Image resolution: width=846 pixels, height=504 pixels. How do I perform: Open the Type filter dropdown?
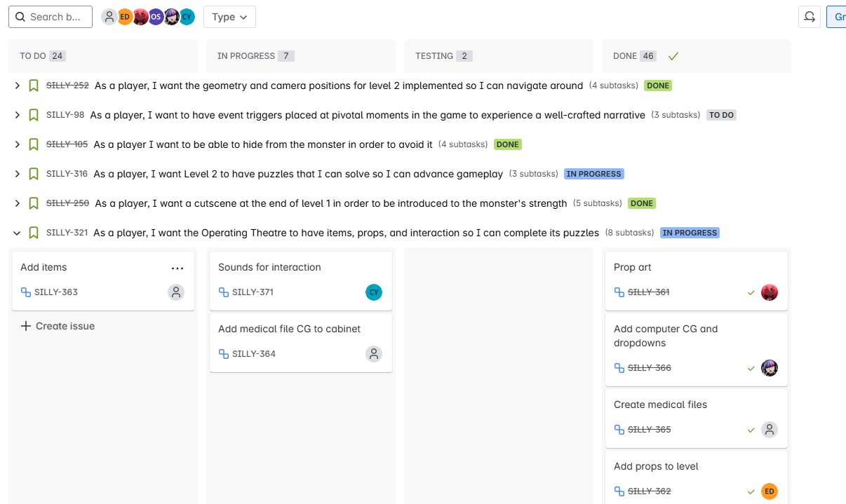click(229, 16)
